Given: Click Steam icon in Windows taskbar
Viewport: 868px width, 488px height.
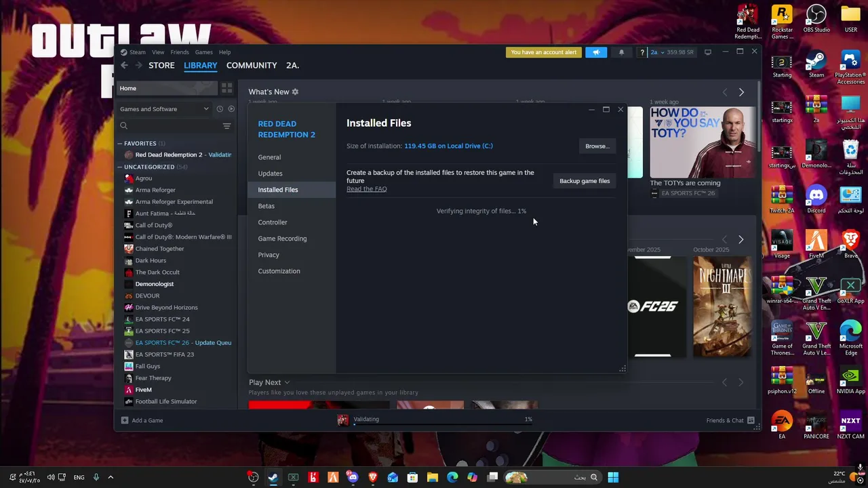Looking at the screenshot, I should point(273,477).
